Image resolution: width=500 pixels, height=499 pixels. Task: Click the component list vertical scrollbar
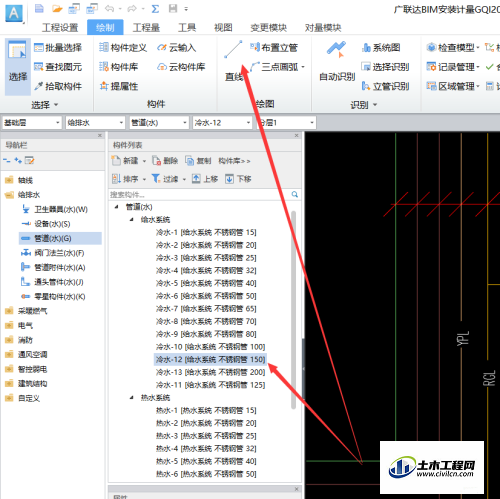[x=294, y=310]
